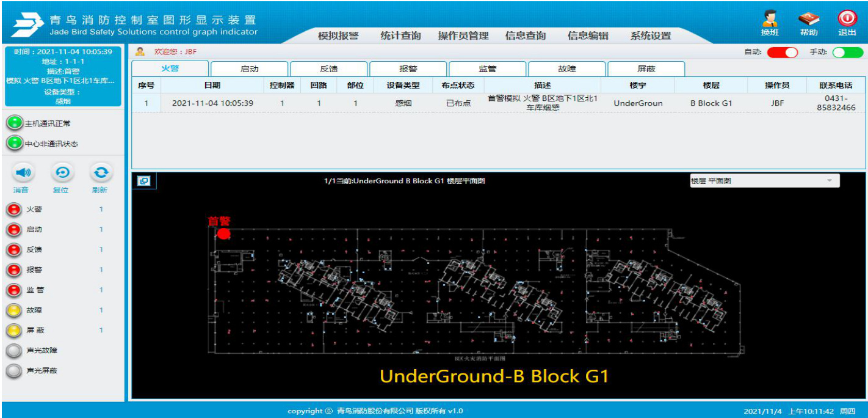The height and width of the screenshot is (418, 868).
Task: Click the 1/1当前 floor plan title text
Action: (404, 181)
